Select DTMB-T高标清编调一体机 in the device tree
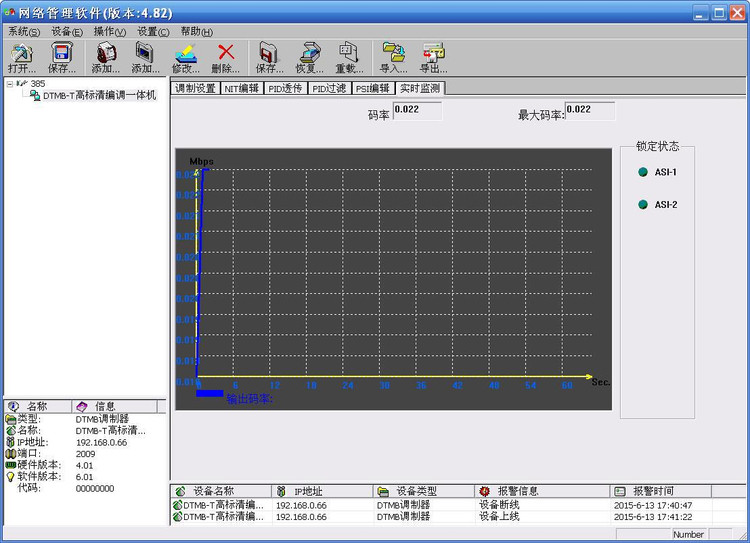The height and width of the screenshot is (543, 750). (x=99, y=95)
